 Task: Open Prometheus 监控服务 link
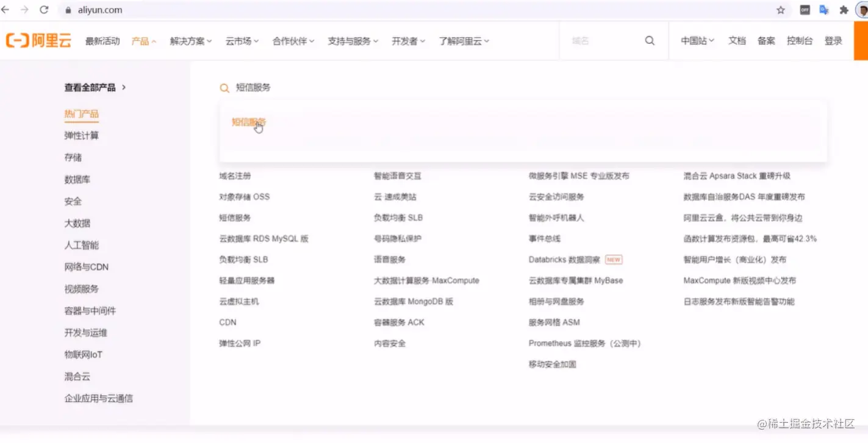click(x=585, y=343)
